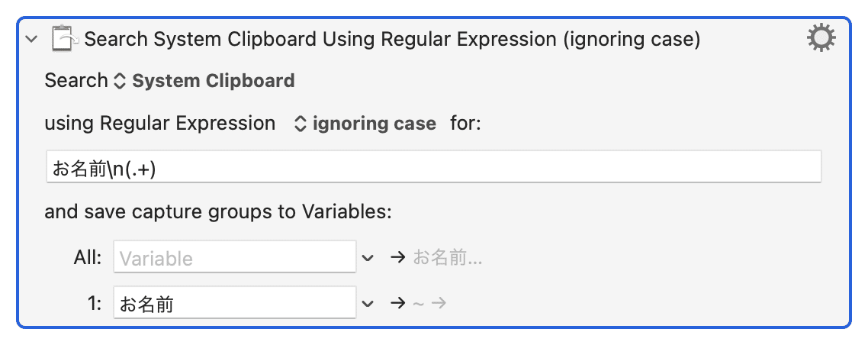This screenshot has width=868, height=345.
Task: Click up-down arrows beside System Clipboard
Action: [x=119, y=81]
